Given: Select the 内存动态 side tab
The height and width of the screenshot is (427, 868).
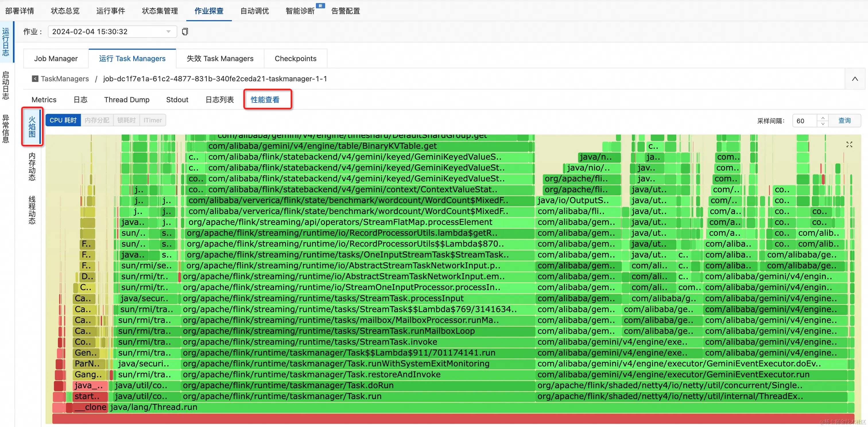Looking at the screenshot, I should point(32,166).
